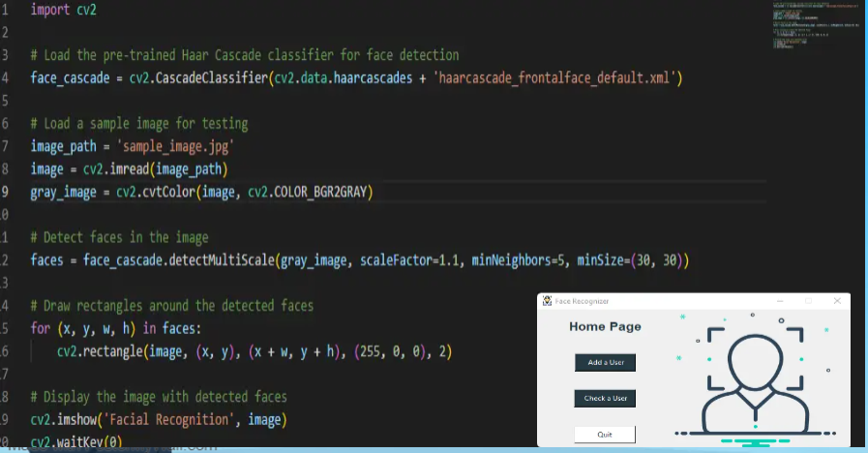Click the Quit button in Face Recognizer
Viewport: 868px width, 453px height.
point(605,435)
